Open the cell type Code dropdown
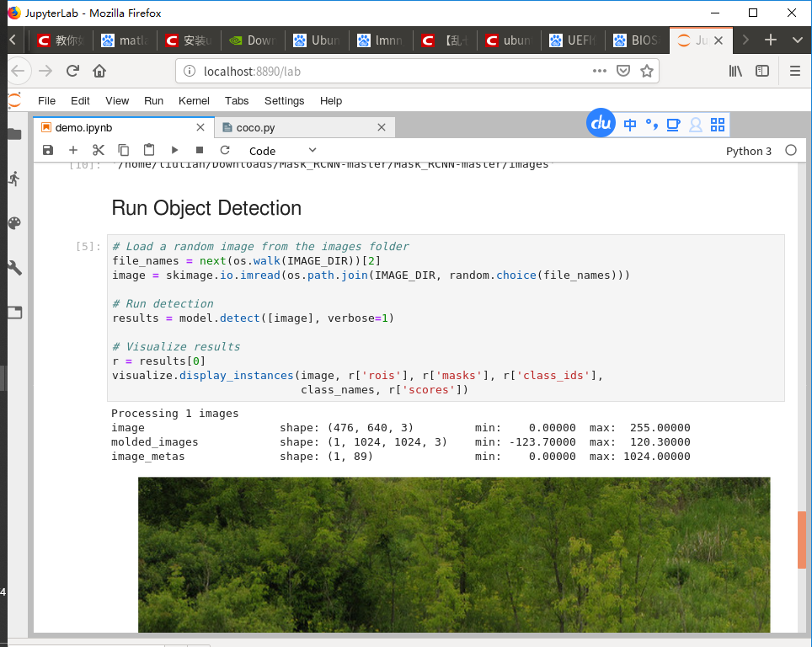812x647 pixels. 283,151
